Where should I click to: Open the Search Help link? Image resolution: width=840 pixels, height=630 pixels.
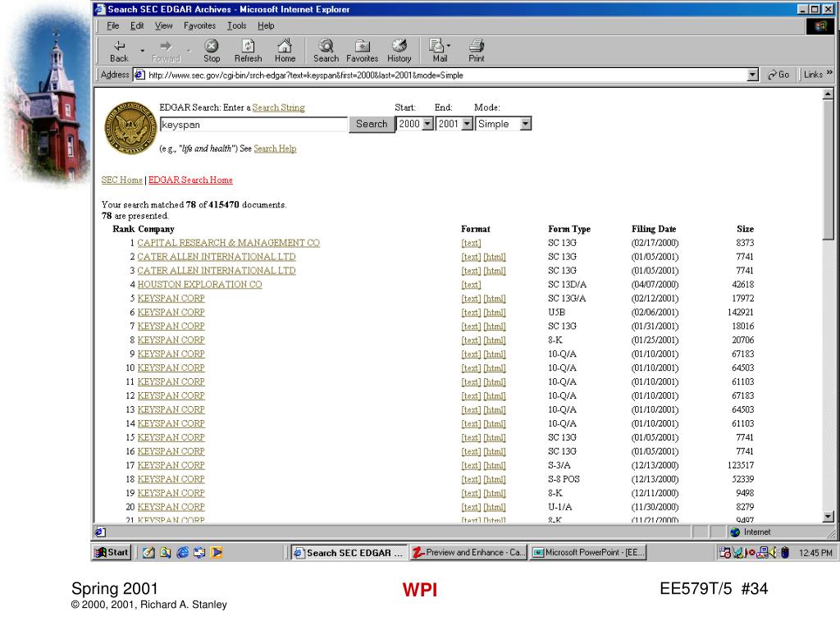pos(275,148)
